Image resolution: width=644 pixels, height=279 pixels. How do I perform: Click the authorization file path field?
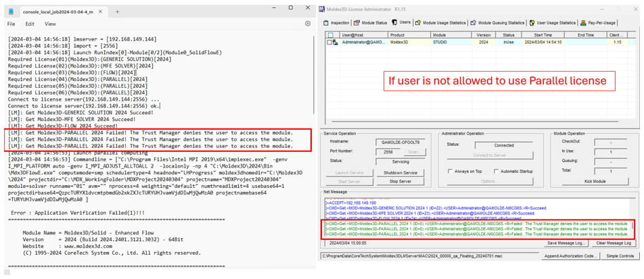(x=430, y=256)
